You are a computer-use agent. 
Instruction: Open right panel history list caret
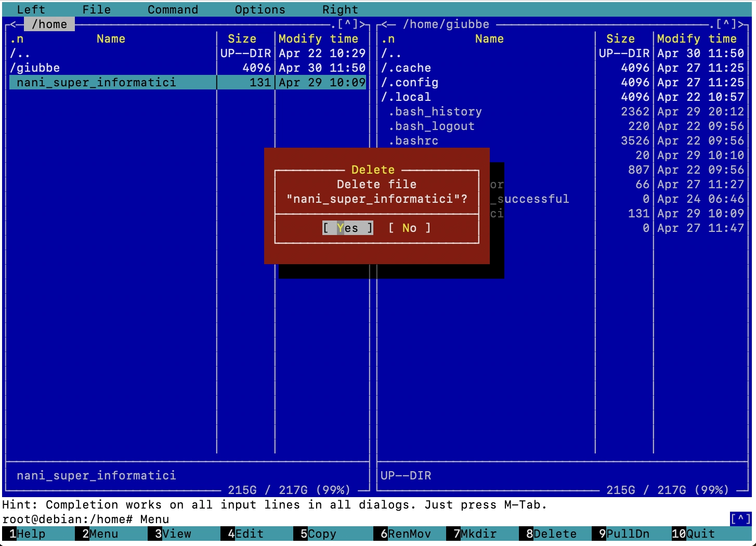tap(726, 24)
